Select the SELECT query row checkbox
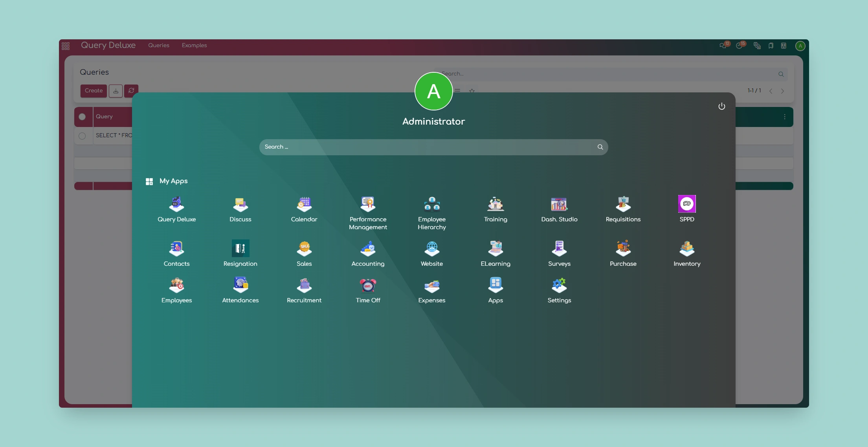The width and height of the screenshot is (868, 447). [82, 136]
